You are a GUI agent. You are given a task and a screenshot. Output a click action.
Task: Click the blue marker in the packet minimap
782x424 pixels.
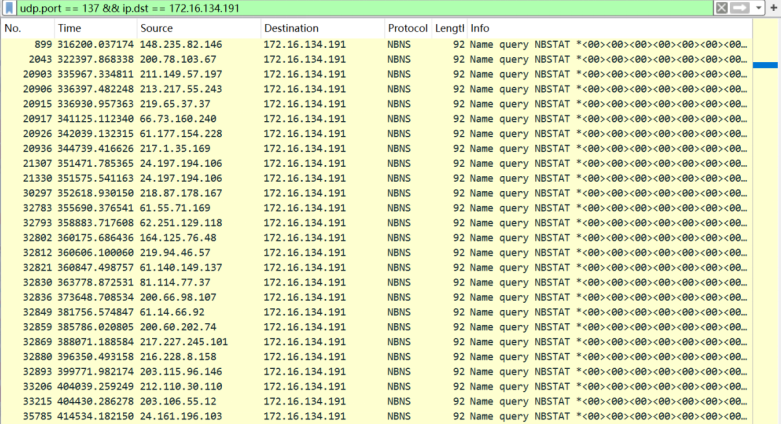[x=766, y=65]
